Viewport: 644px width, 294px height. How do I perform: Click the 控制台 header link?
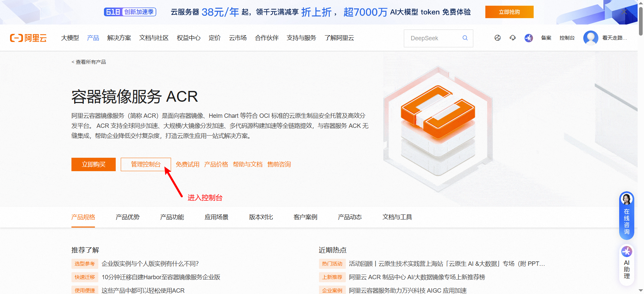pyautogui.click(x=567, y=38)
